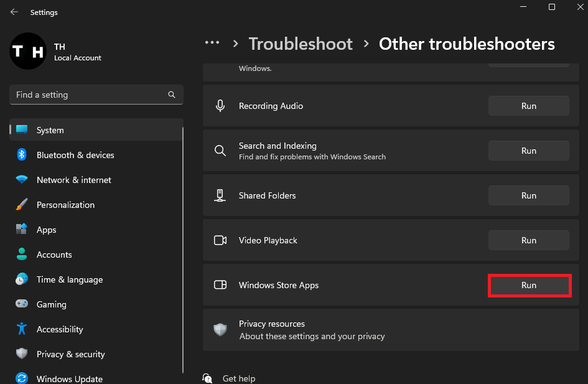
Task: Select Time & language in sidebar
Action: pyautogui.click(x=69, y=279)
